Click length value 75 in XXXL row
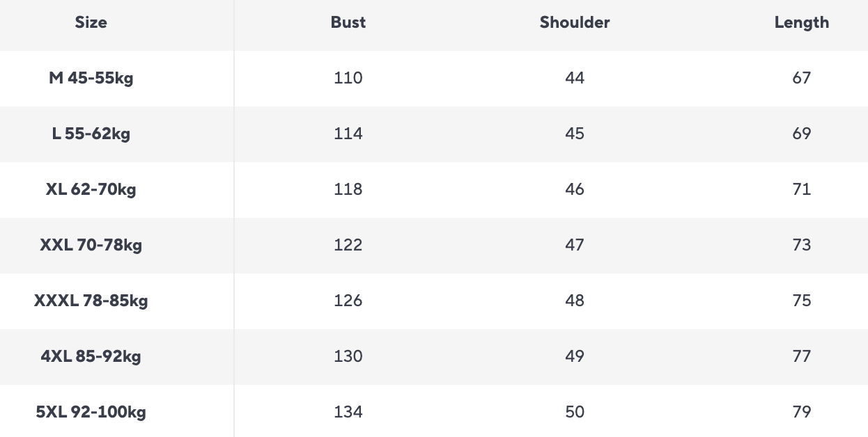This screenshot has height=437, width=868. tap(801, 301)
